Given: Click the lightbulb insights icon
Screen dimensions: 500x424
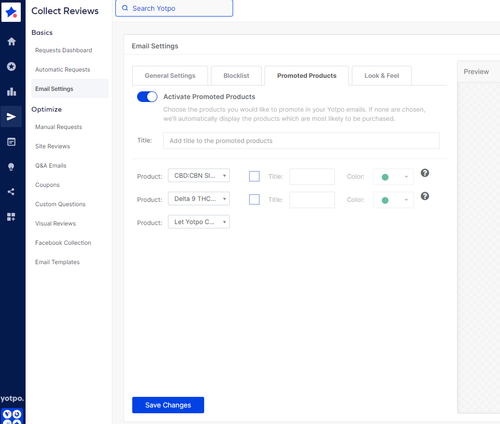Looking at the screenshot, I should [11, 167].
